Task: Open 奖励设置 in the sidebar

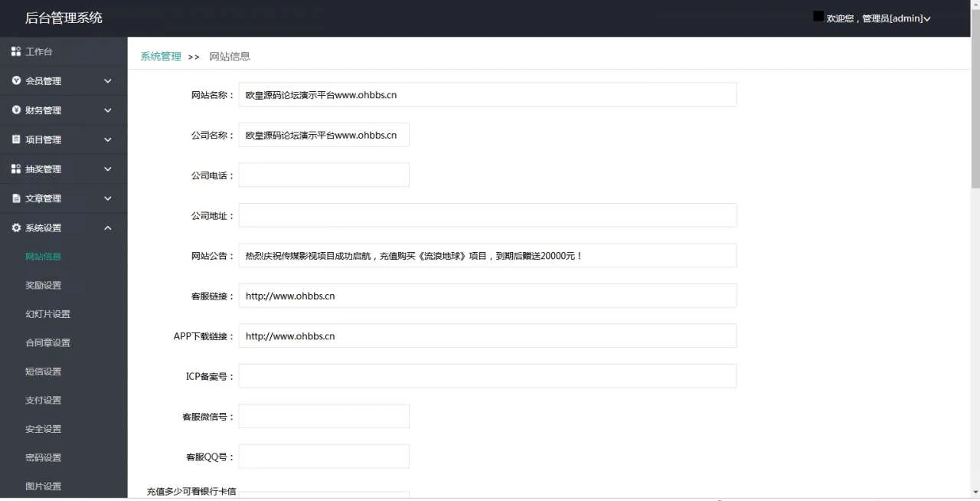Action: point(43,285)
